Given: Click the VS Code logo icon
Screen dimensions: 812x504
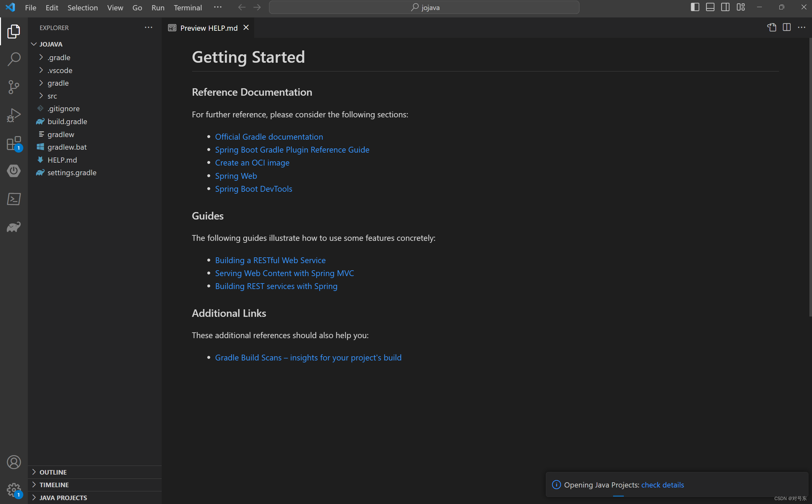Looking at the screenshot, I should [x=10, y=7].
